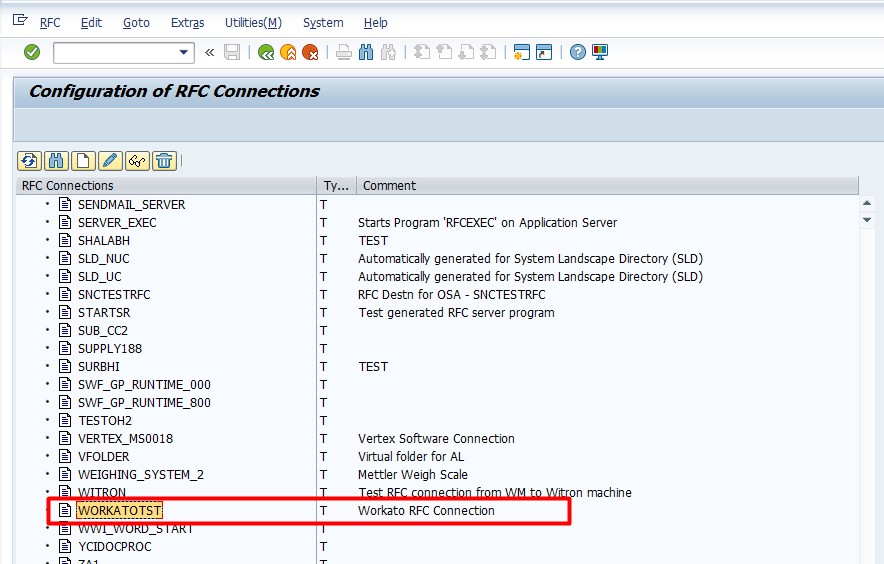The height and width of the screenshot is (564, 884).
Task: Click the Display glasses icon
Action: pos(137,161)
